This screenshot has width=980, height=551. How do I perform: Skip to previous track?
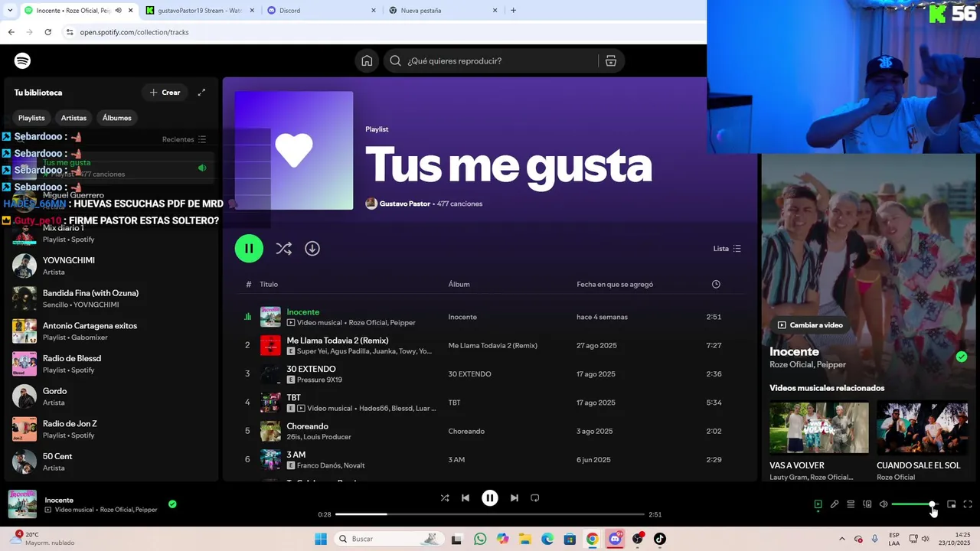coord(465,498)
